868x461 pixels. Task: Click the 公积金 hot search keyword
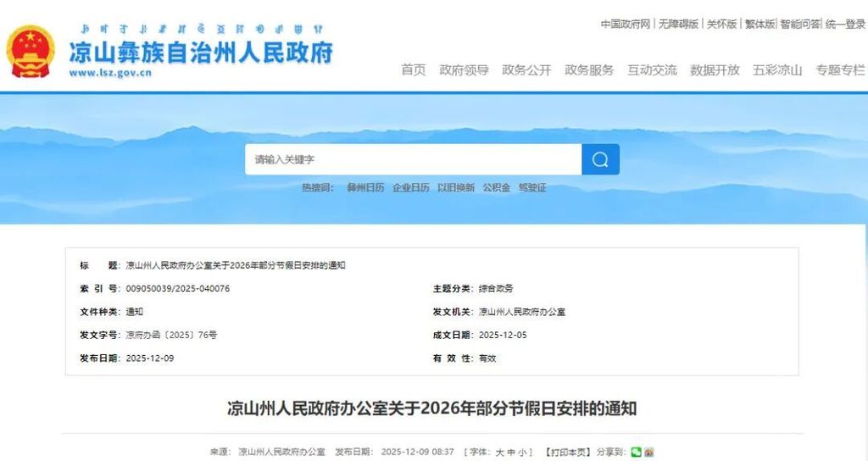(x=497, y=188)
